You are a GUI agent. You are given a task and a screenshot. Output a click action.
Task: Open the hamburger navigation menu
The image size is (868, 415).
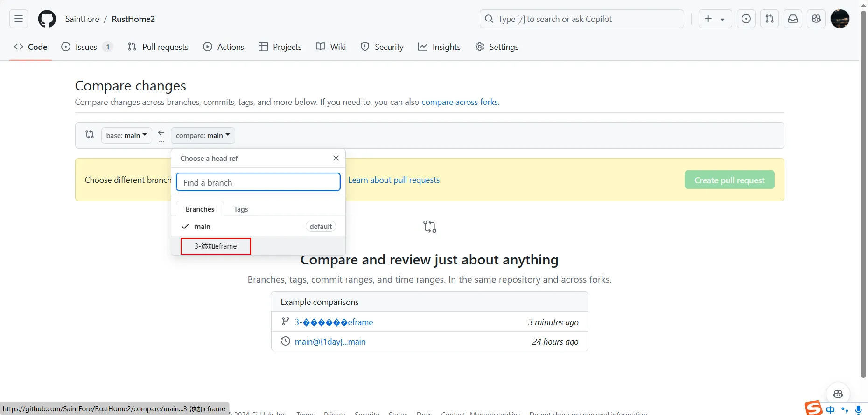(x=19, y=19)
